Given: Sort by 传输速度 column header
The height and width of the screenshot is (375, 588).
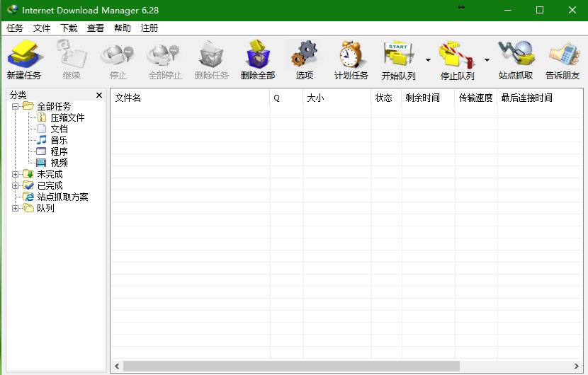Looking at the screenshot, I should coord(476,98).
